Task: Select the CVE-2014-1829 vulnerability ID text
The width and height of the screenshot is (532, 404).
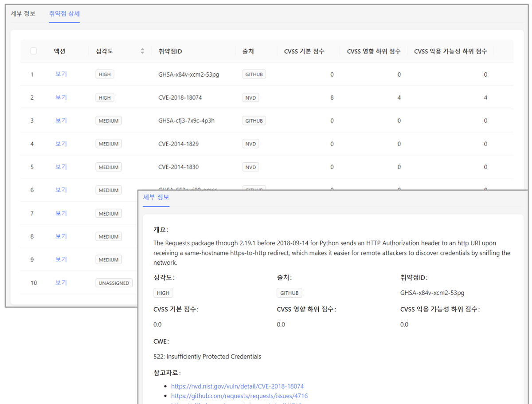Action: click(178, 144)
